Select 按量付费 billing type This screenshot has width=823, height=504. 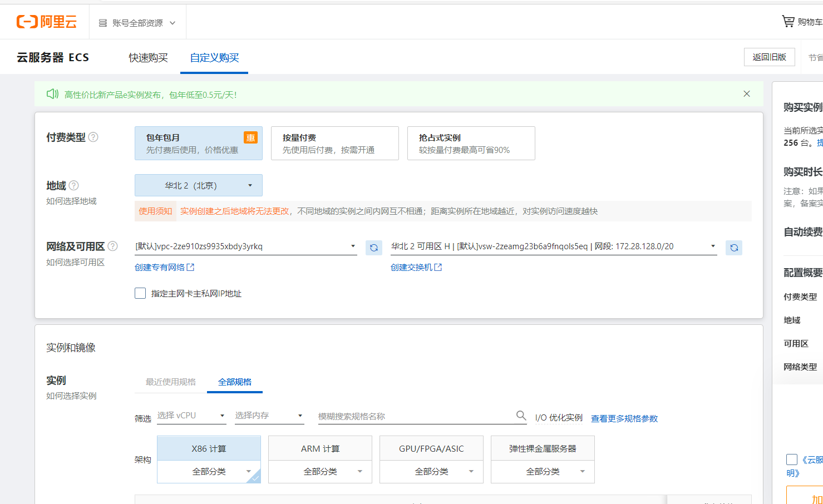click(335, 144)
